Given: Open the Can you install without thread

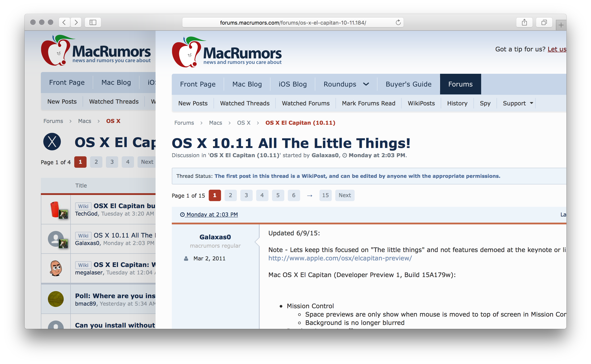Looking at the screenshot, I should (x=115, y=325).
